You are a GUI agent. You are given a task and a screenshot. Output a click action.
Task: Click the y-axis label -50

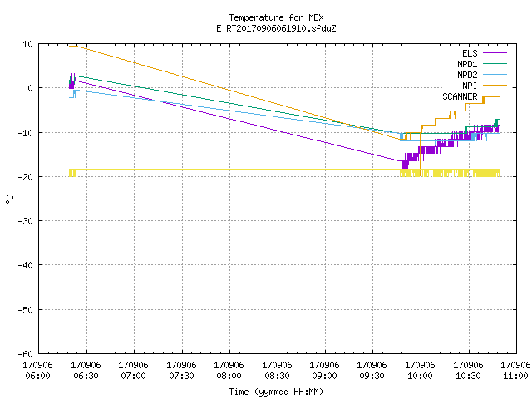[x=26, y=310]
